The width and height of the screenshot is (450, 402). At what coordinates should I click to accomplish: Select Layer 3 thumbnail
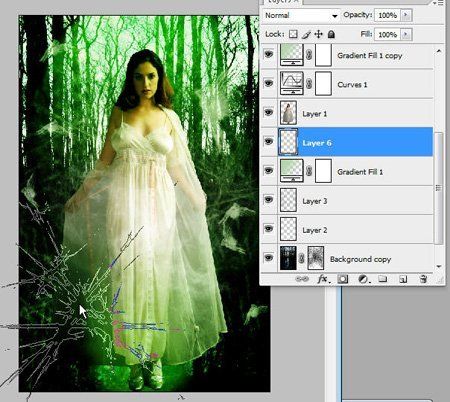[288, 200]
